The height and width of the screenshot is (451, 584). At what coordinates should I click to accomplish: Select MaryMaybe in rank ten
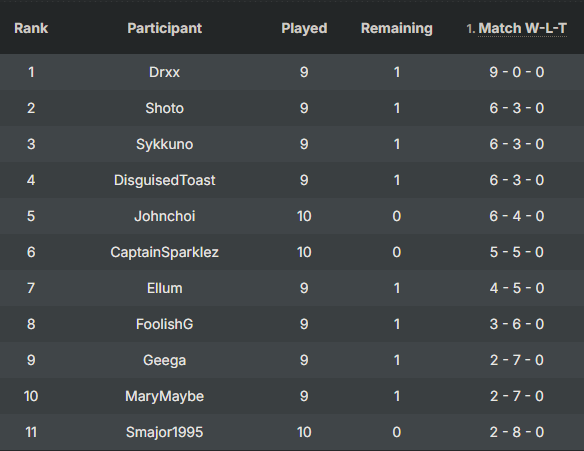click(165, 396)
